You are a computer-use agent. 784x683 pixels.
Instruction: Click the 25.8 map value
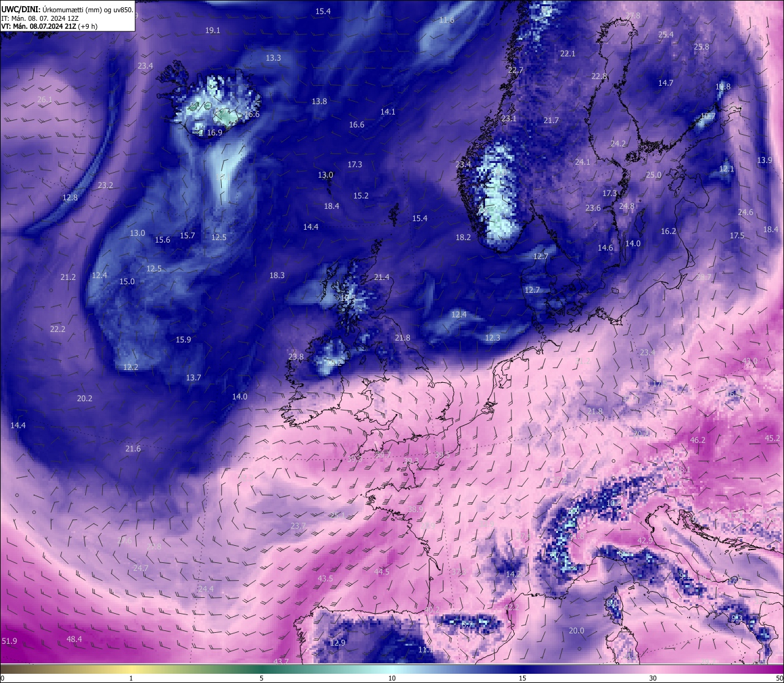coord(701,47)
